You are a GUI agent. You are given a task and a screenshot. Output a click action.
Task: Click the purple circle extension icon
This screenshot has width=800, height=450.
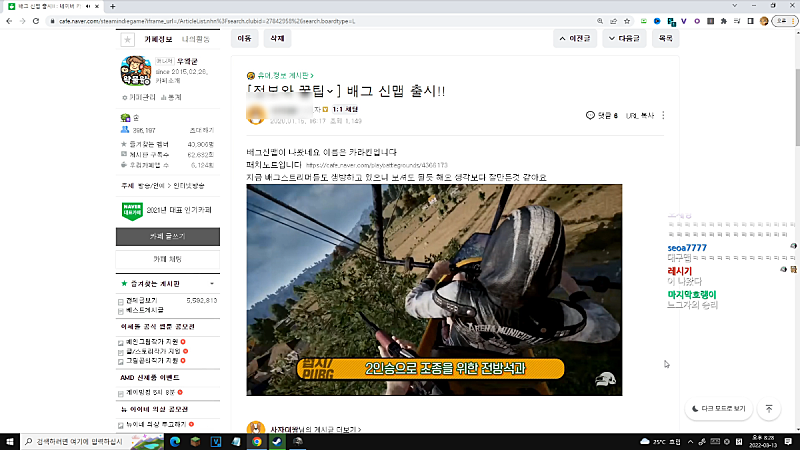(697, 21)
